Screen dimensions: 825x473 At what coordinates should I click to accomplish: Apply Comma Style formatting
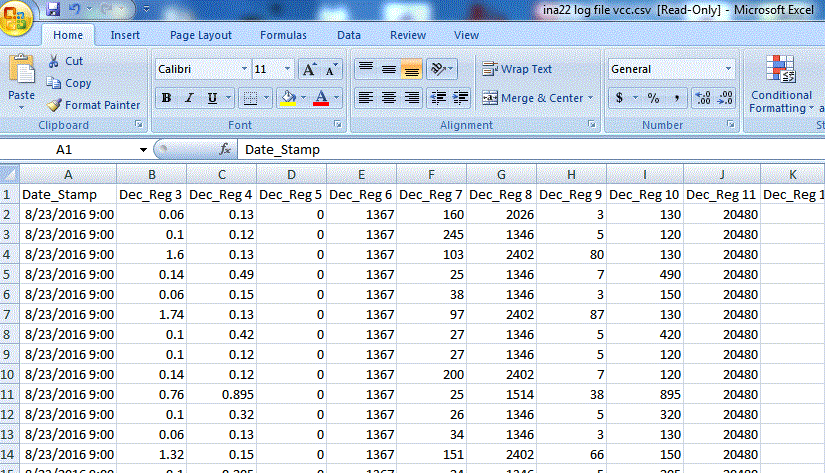[676, 98]
